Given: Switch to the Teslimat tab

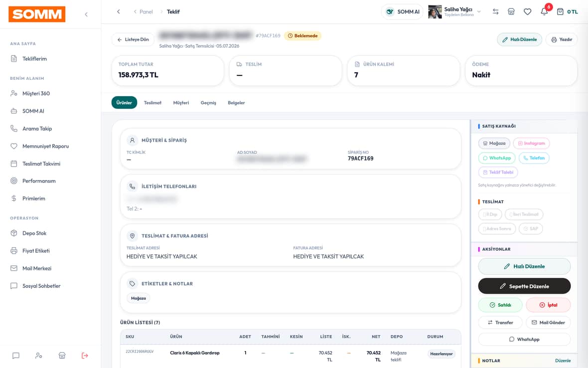Looking at the screenshot, I should click(152, 103).
